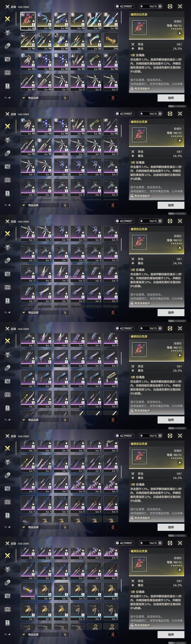Click the round compass icon near the close button
The image size is (191, 644).
pos(170,6)
